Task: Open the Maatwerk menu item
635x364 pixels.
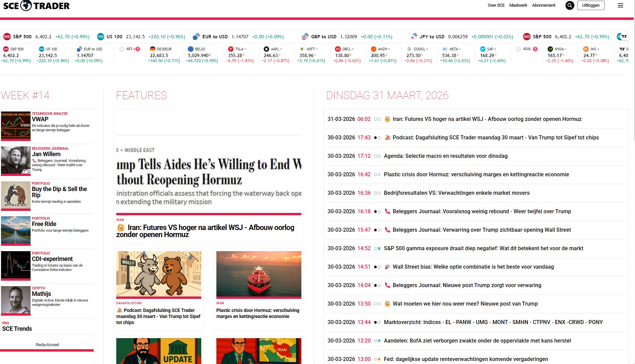Action: [x=518, y=5]
